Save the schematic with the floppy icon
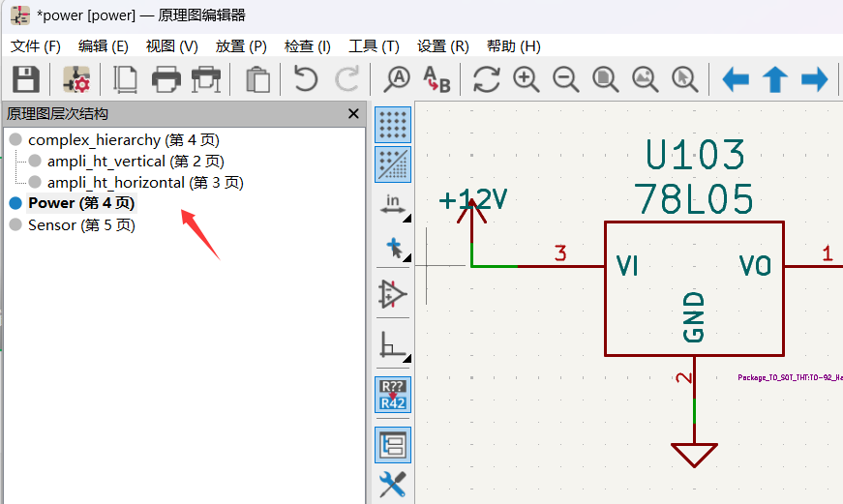This screenshot has width=843, height=504. pyautogui.click(x=25, y=79)
